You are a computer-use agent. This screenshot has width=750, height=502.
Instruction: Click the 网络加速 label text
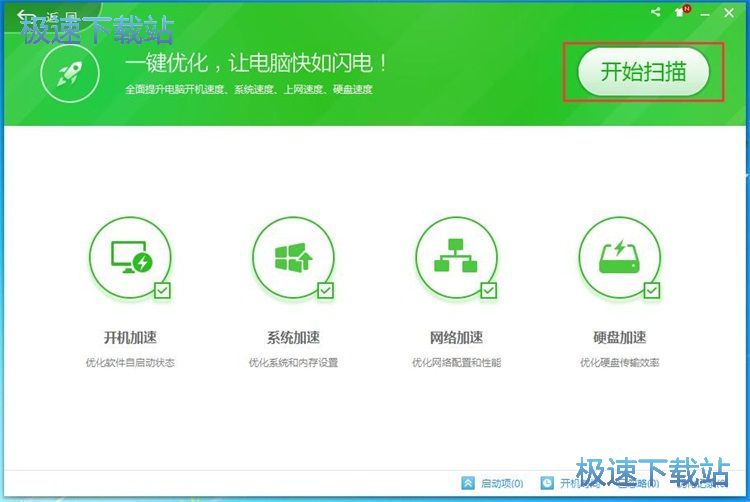click(456, 338)
